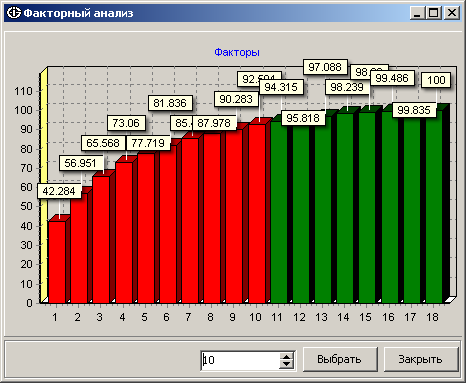Click the 97.088 value label
Screen dimensions: 466x383
tap(325, 67)
